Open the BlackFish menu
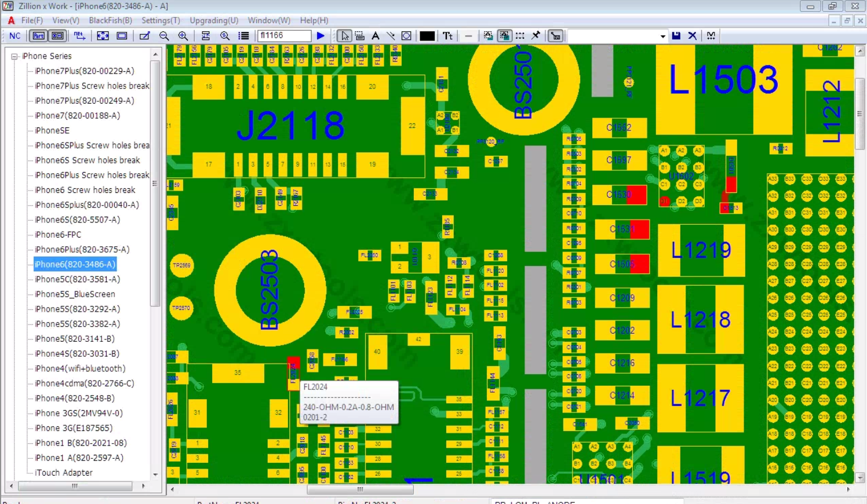This screenshot has width=867, height=504. pyautogui.click(x=110, y=20)
